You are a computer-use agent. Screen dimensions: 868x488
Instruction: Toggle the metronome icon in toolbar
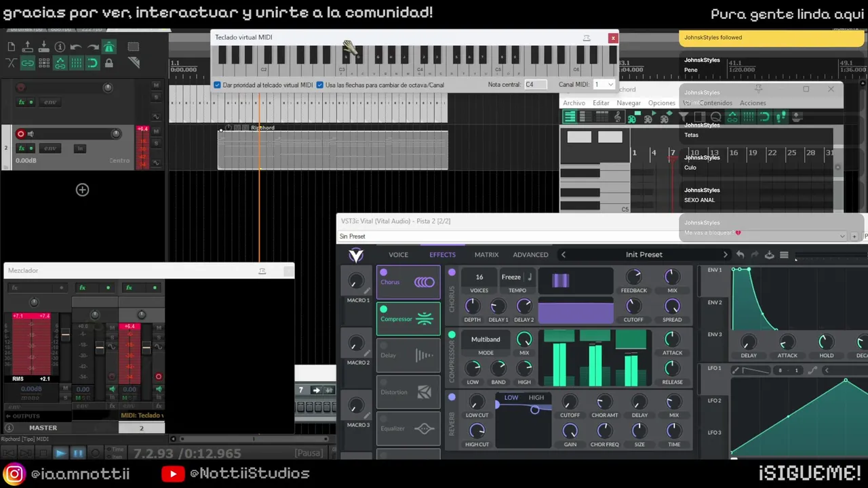pyautogui.click(x=108, y=47)
